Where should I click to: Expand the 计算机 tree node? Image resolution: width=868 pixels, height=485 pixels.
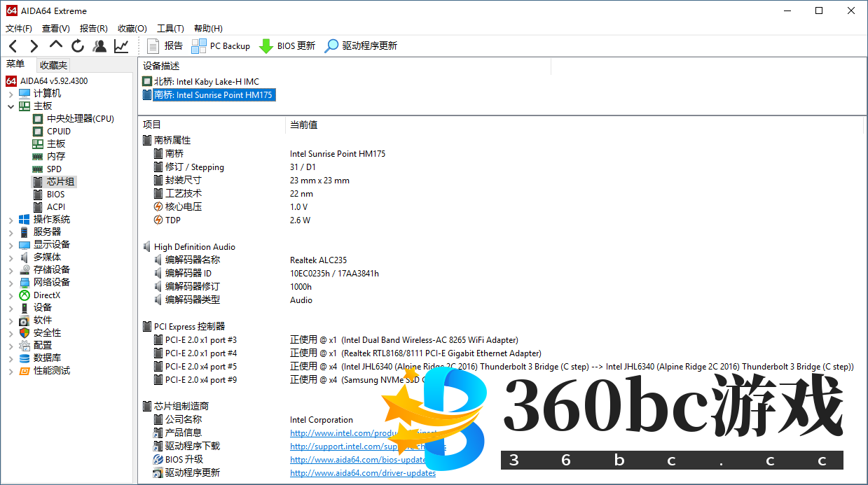coord(11,94)
